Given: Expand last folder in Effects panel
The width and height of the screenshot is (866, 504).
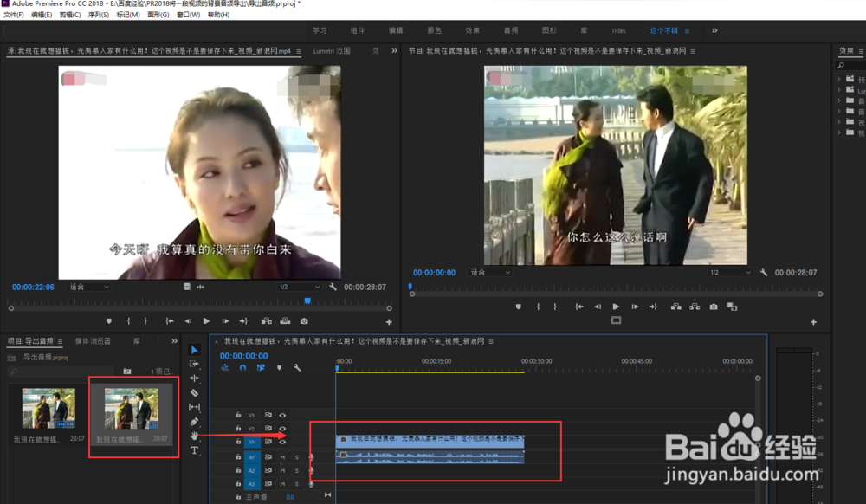Looking at the screenshot, I should coord(839,132).
